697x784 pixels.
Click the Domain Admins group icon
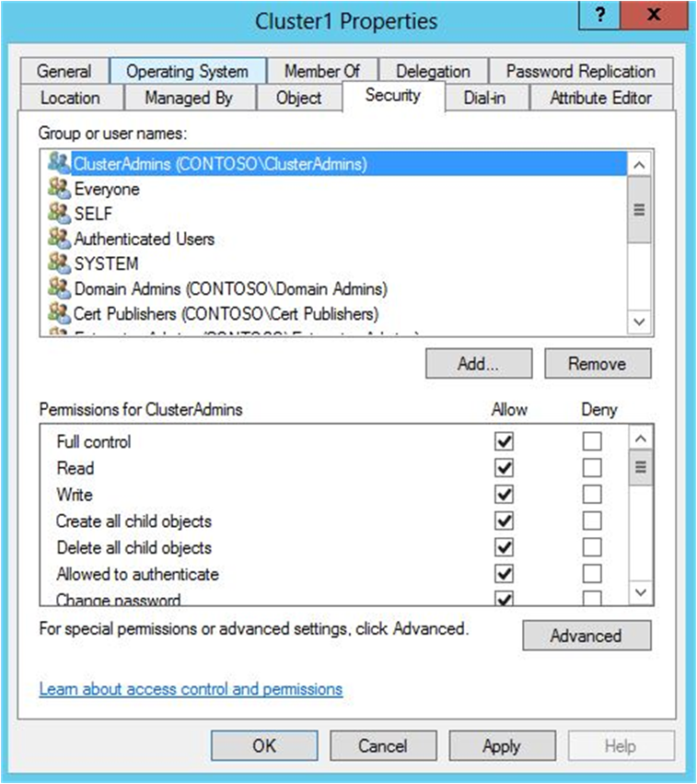click(59, 288)
